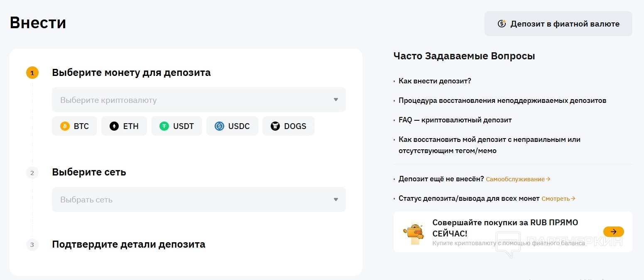Click the green Tether USDT icon
644x280 pixels.
tap(164, 126)
